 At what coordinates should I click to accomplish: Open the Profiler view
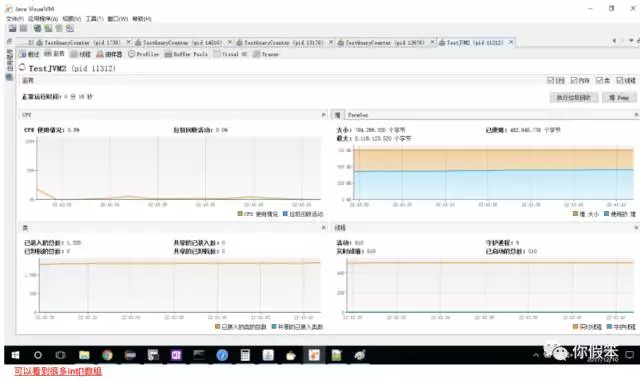pyautogui.click(x=143, y=54)
